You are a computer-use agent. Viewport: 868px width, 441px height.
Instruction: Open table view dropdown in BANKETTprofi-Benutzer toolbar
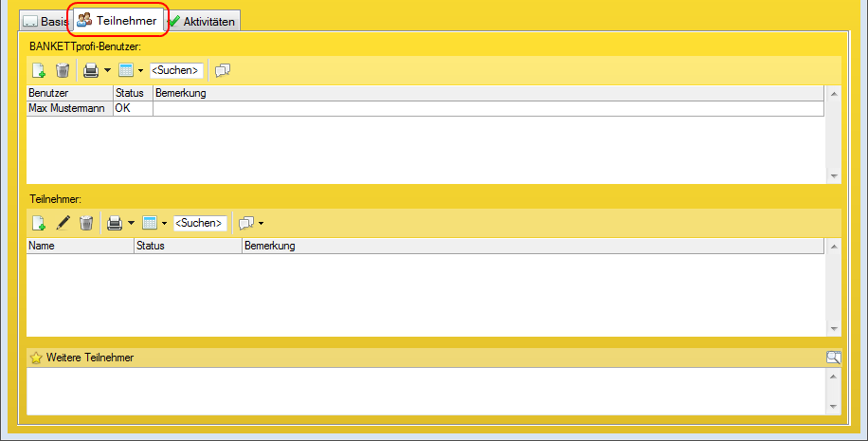point(140,70)
